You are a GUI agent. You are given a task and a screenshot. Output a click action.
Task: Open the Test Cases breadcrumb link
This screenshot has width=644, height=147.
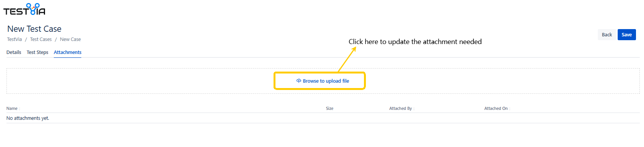(x=41, y=39)
